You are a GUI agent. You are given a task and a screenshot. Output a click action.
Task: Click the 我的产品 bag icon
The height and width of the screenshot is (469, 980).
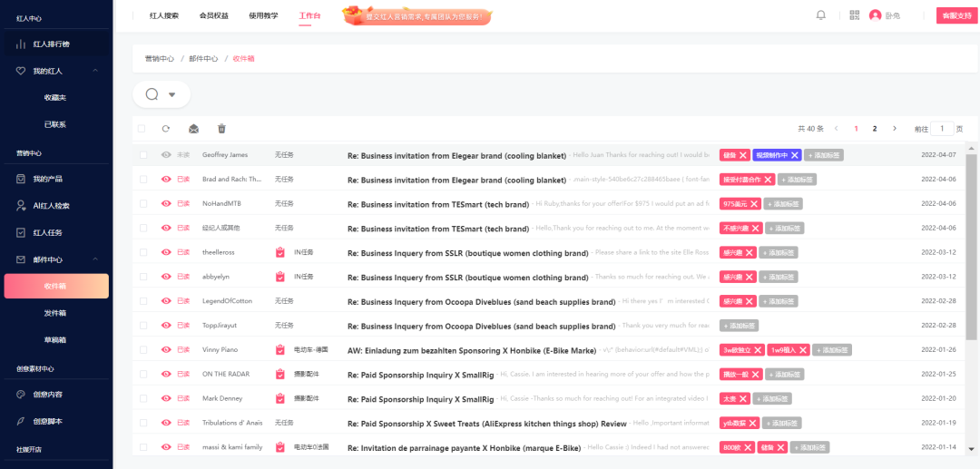coord(21,180)
